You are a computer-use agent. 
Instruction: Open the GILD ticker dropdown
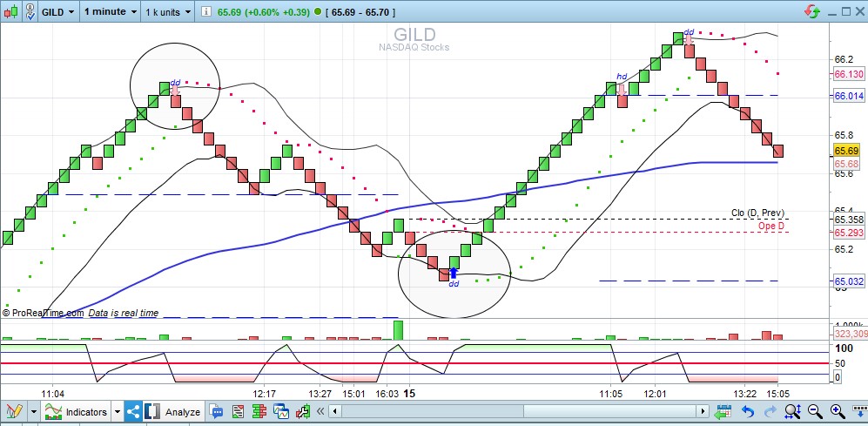pyautogui.click(x=58, y=11)
